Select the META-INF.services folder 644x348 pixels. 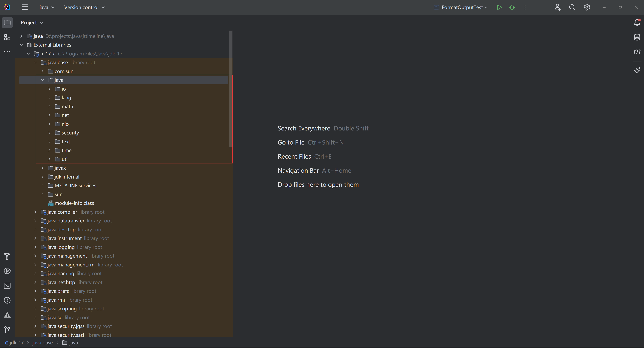(x=72, y=186)
